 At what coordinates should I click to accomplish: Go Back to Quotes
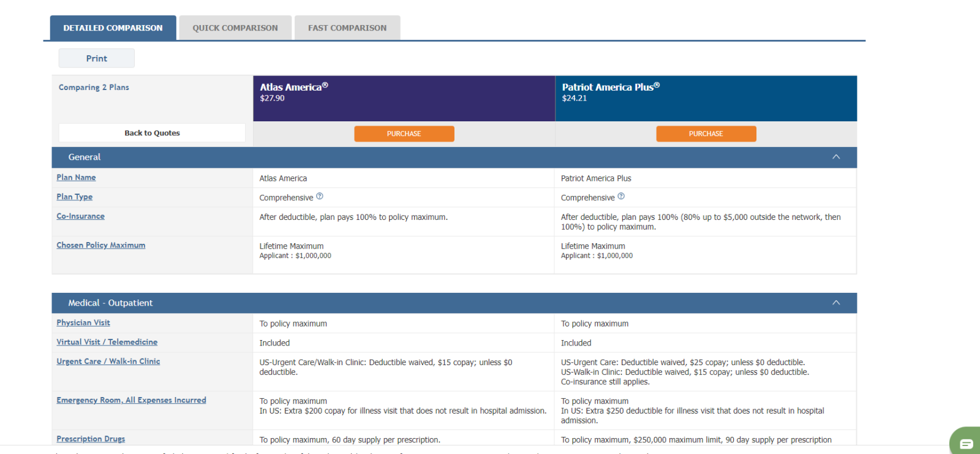click(x=152, y=133)
